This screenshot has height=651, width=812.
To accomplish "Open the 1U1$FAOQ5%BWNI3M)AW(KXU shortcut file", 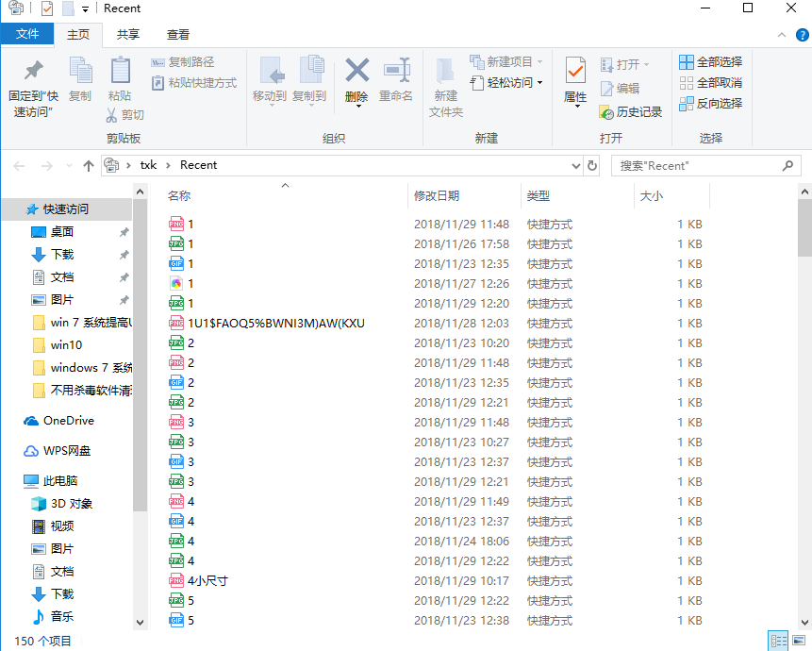I will [275, 324].
